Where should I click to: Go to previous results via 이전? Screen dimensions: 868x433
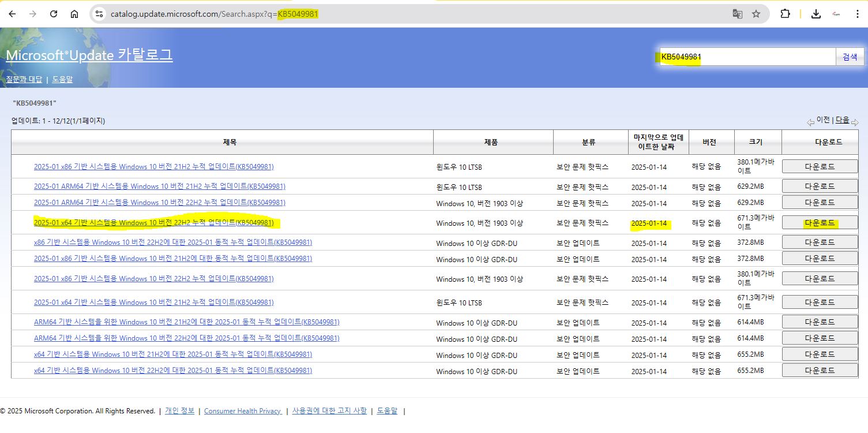[x=822, y=120]
